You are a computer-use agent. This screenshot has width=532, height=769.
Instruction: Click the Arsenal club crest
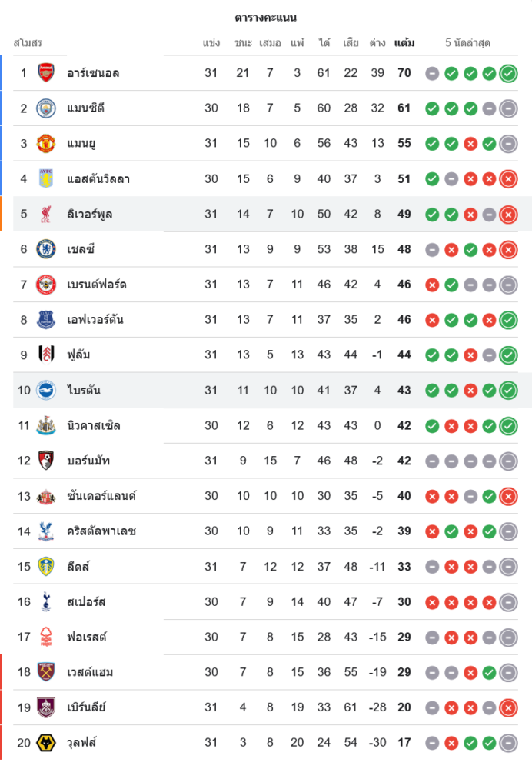pos(46,73)
